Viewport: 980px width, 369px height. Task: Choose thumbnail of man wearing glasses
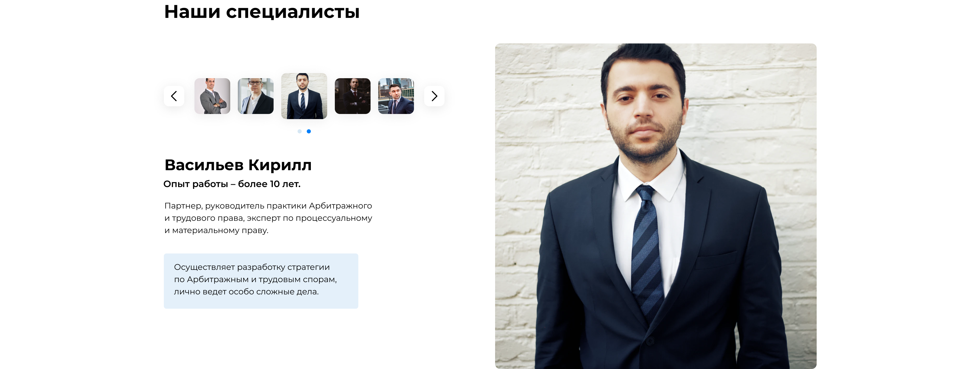(x=256, y=96)
